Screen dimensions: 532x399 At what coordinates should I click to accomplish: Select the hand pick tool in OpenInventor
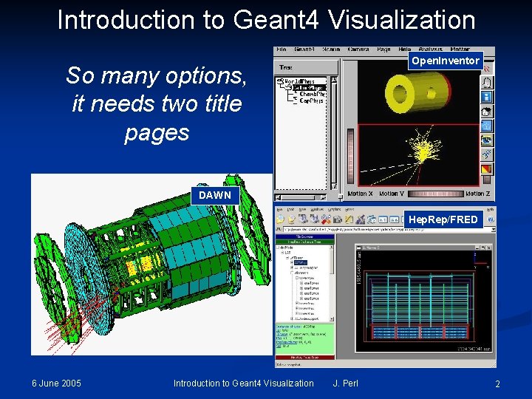(x=486, y=83)
